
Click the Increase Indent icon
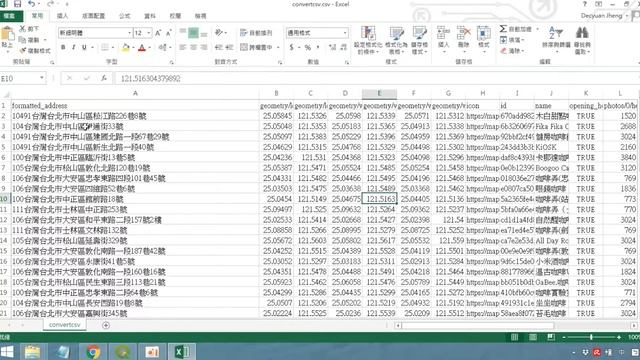coord(229,47)
